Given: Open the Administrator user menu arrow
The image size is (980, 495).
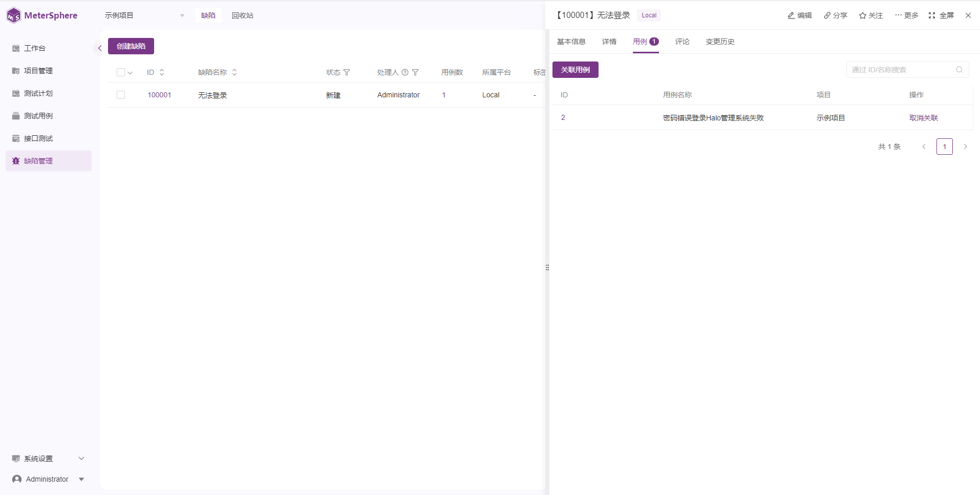Looking at the screenshot, I should click(x=81, y=479).
